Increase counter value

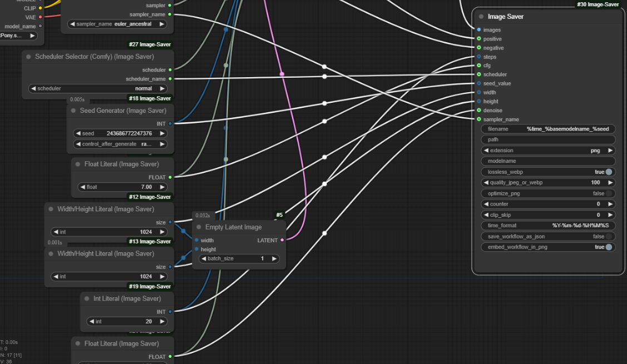pos(610,204)
